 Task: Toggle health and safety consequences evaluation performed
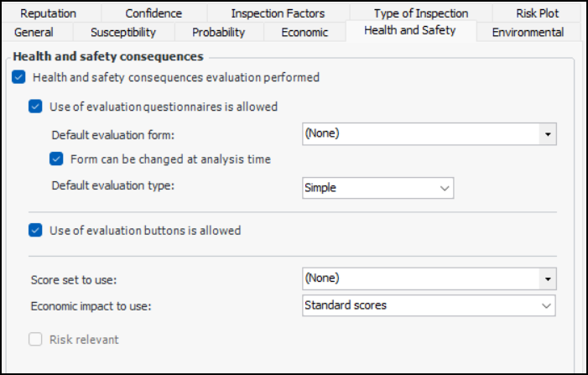pyautogui.click(x=18, y=78)
